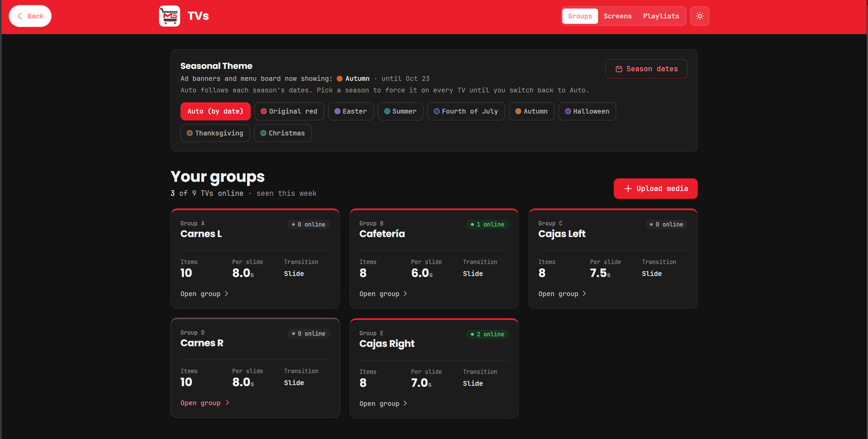Open group link for Cajas Right
Image resolution: width=868 pixels, height=439 pixels.
coord(383,403)
